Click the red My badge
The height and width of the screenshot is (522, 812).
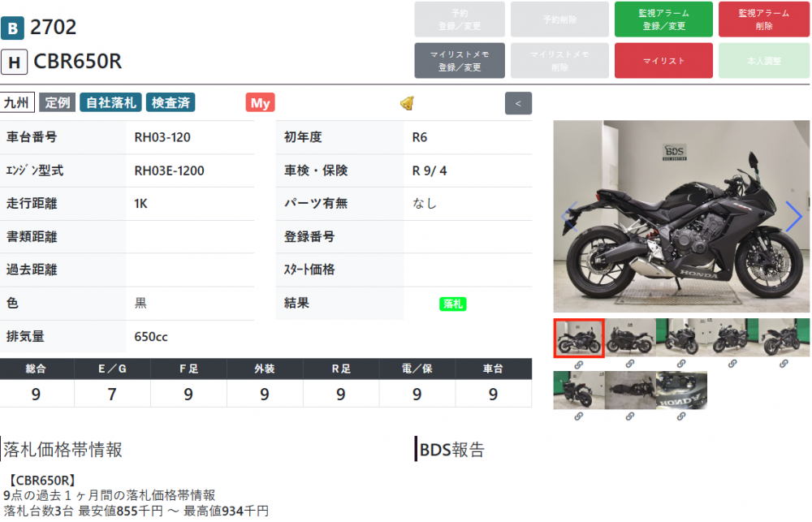pyautogui.click(x=260, y=102)
